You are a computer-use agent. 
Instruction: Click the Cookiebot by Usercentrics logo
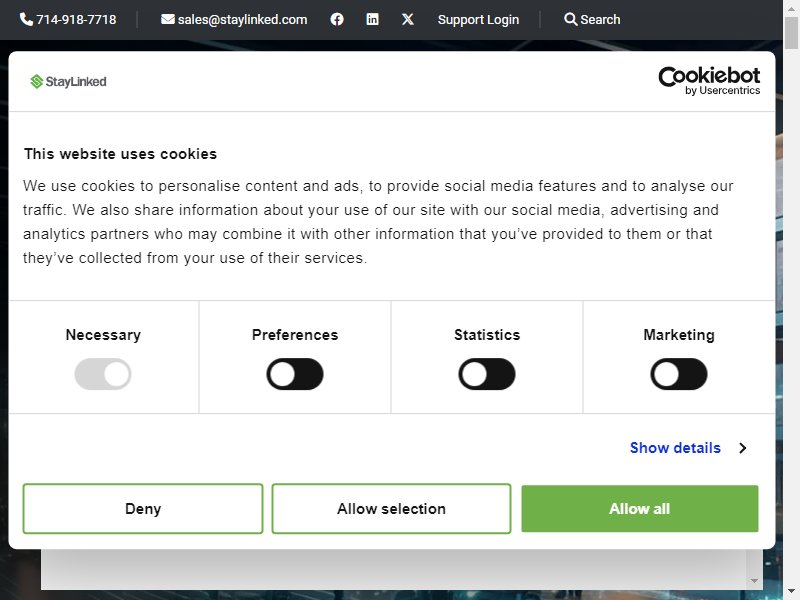pos(709,81)
